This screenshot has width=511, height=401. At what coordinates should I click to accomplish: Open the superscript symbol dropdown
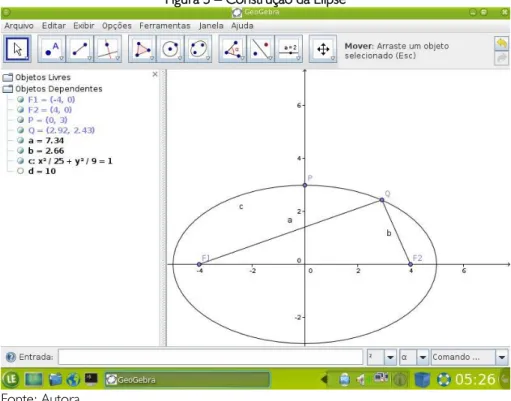coord(390,357)
